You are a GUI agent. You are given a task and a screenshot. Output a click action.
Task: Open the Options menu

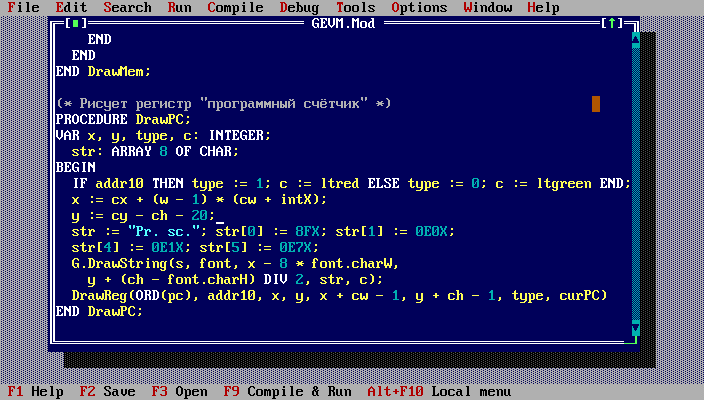click(419, 7)
